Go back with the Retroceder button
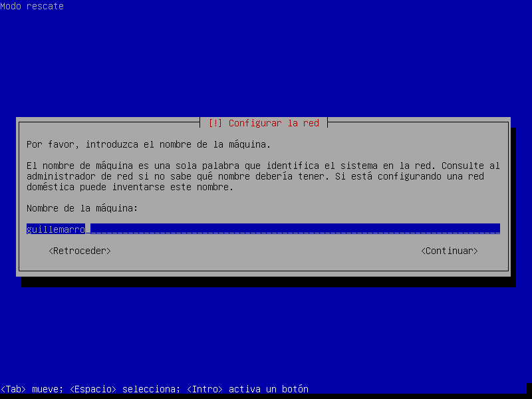 coord(80,251)
